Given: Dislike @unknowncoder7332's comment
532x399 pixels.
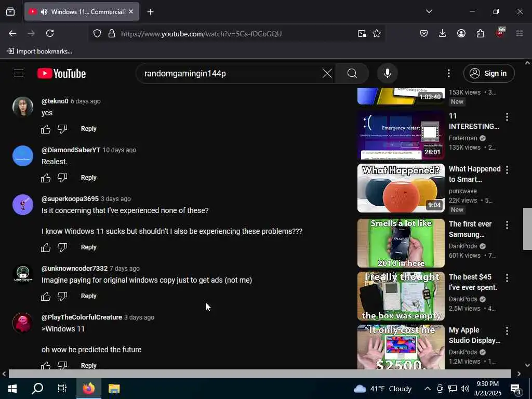Looking at the screenshot, I should pyautogui.click(x=62, y=296).
